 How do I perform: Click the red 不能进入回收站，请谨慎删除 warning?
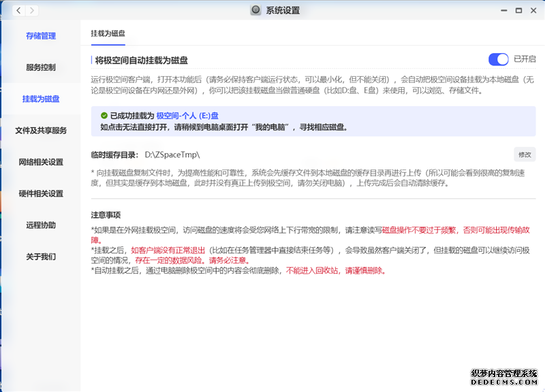pos(336,270)
